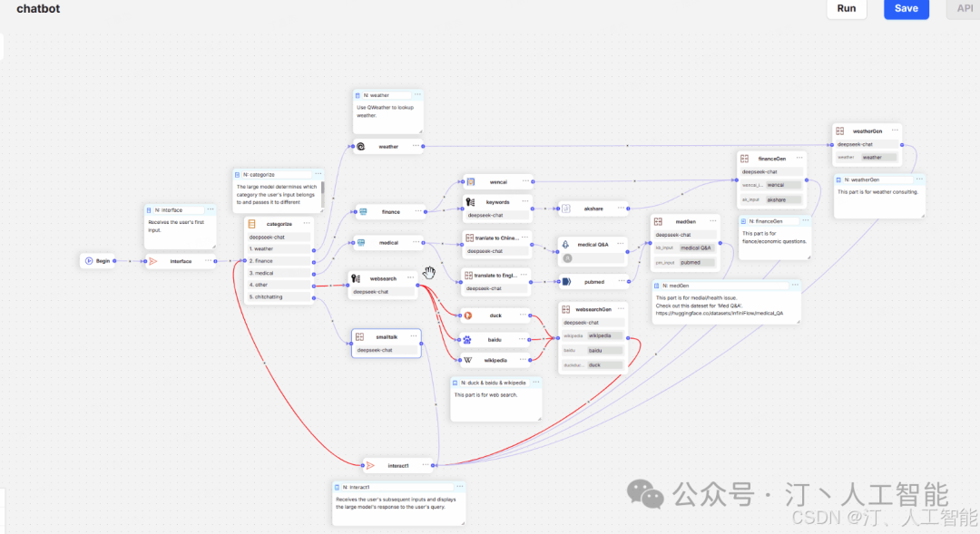Viewport: 980px width, 534px height.
Task: Click the wencai node icon
Action: click(x=471, y=181)
